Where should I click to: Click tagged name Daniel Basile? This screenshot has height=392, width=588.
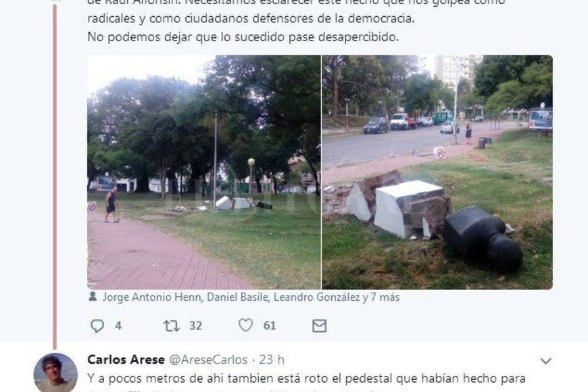[238, 297]
